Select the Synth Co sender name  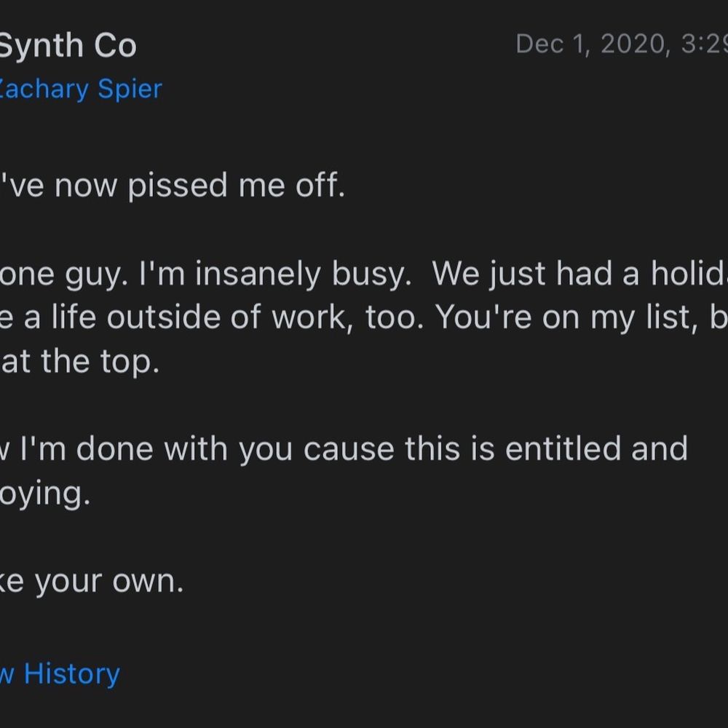tap(68, 46)
